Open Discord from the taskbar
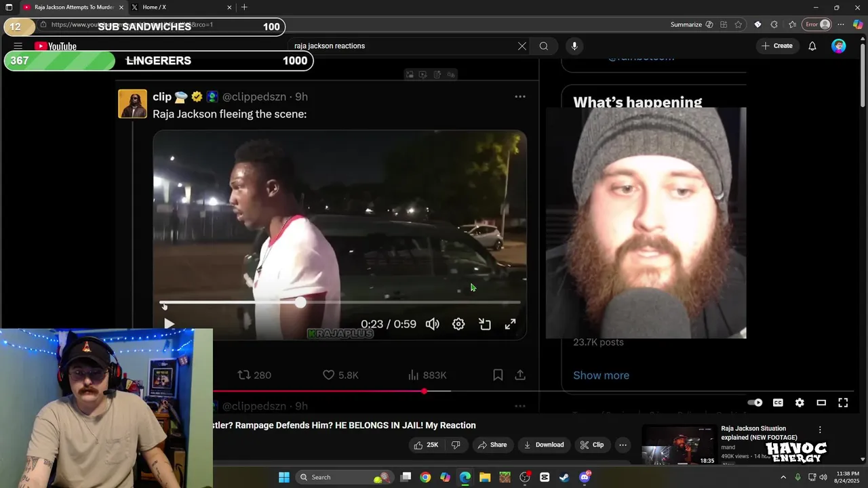 [x=585, y=477]
